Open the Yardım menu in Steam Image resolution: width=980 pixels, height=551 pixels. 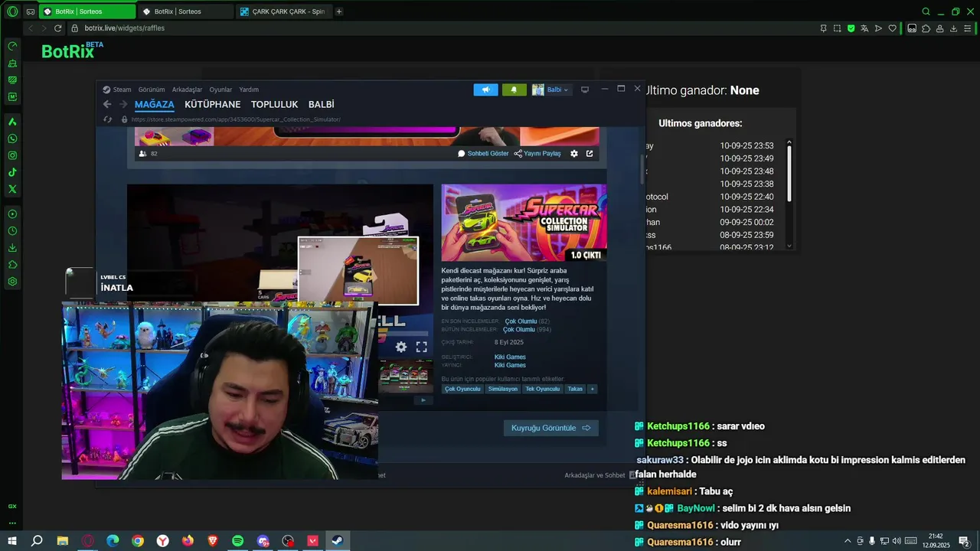(249, 90)
